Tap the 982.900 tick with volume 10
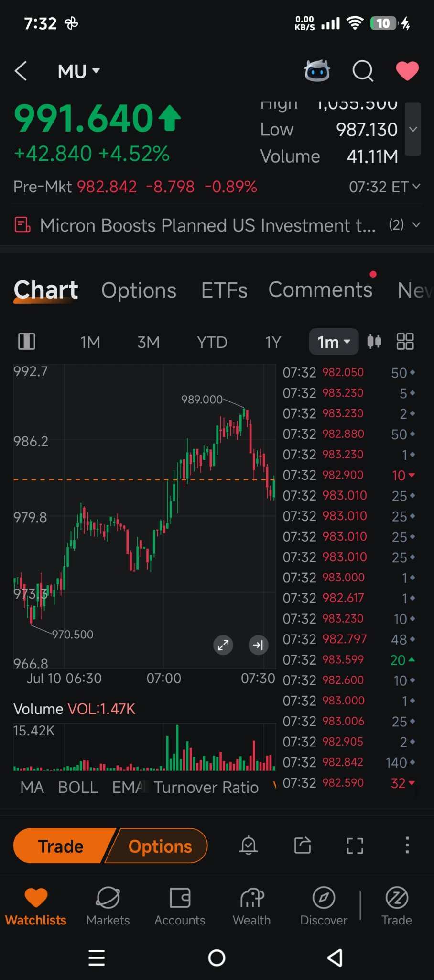The width and height of the screenshot is (434, 980). coord(349,475)
